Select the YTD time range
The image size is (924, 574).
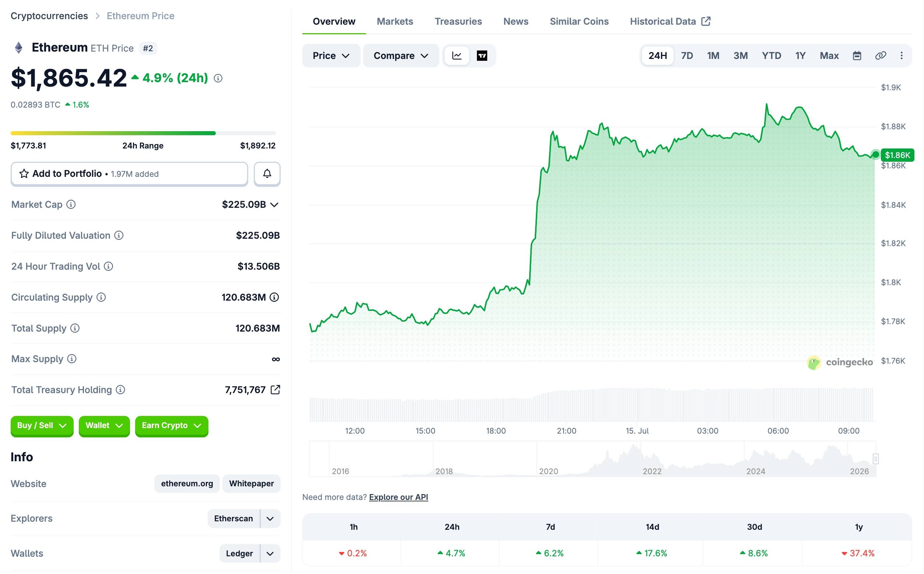coord(772,56)
